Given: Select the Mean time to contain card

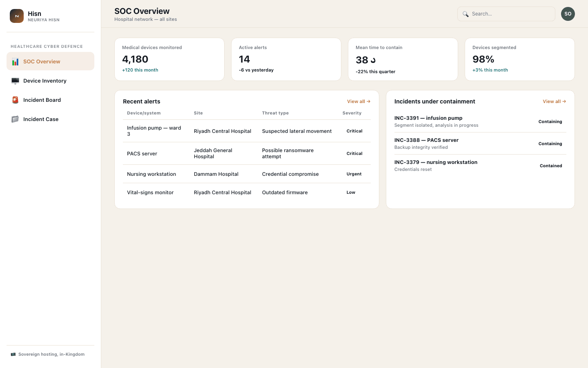Looking at the screenshot, I should 403,59.
